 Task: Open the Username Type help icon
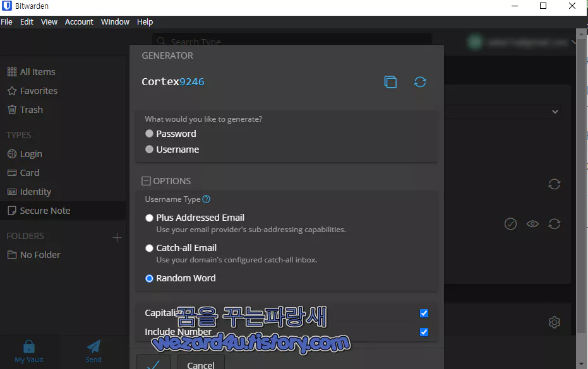click(x=207, y=199)
